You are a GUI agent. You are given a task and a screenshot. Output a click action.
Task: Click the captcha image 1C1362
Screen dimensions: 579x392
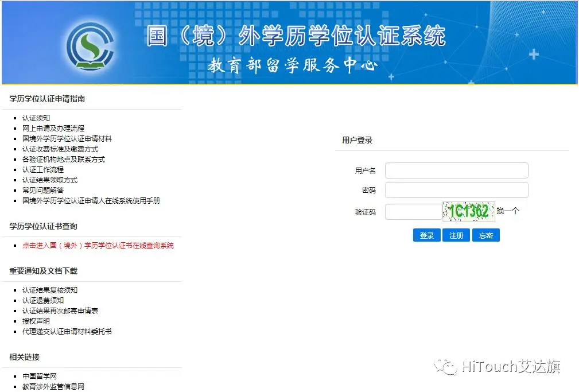469,211
